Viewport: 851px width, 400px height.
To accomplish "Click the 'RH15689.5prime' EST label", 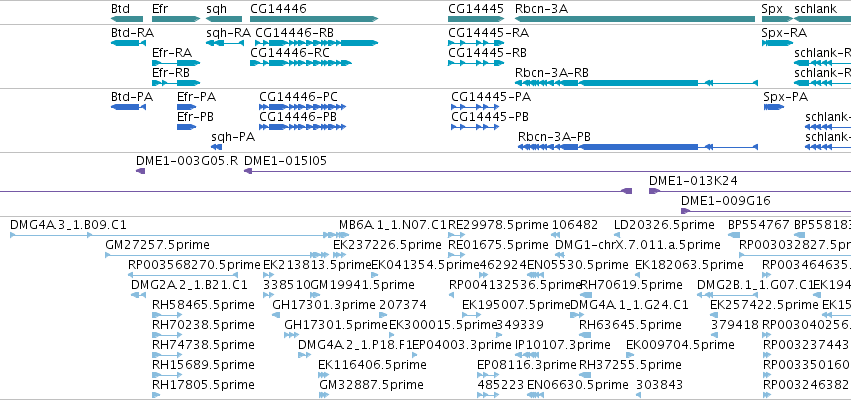I will click(x=203, y=367).
